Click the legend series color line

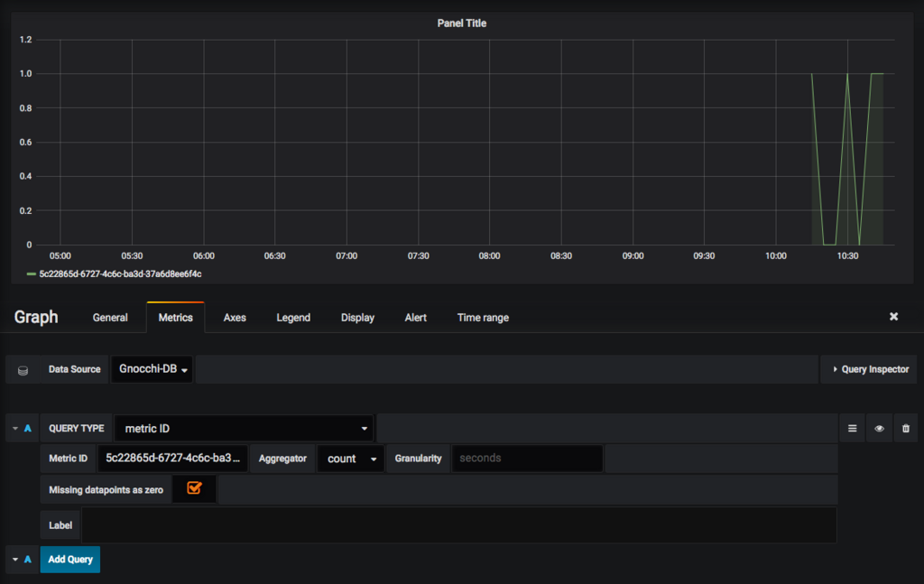[32, 274]
